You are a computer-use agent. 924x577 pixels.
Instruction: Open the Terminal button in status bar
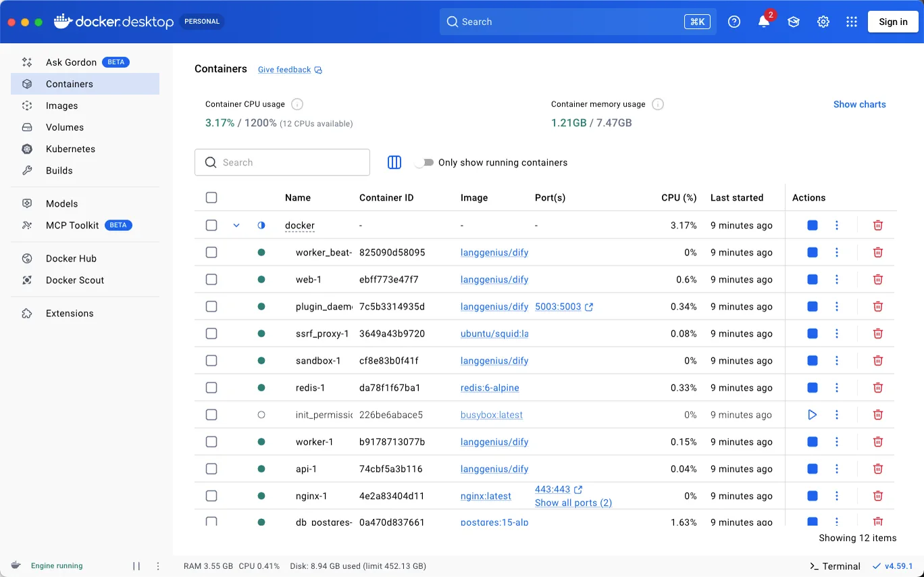click(x=835, y=566)
